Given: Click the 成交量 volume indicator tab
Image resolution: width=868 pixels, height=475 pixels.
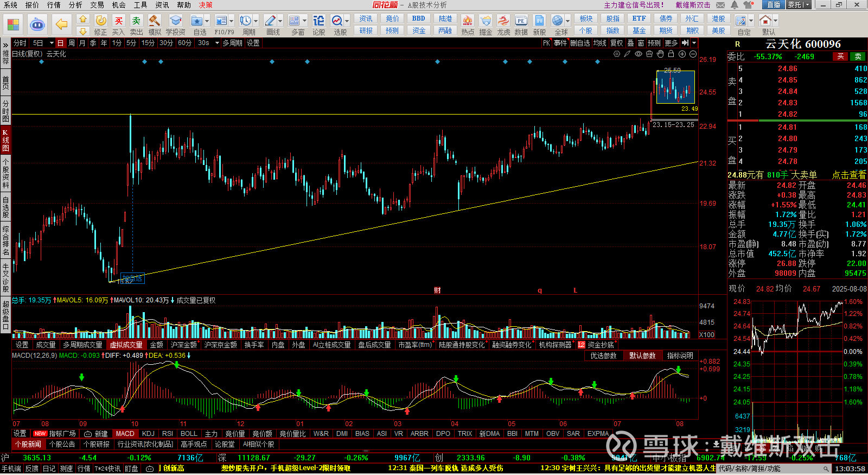Looking at the screenshot, I should click(46, 345).
